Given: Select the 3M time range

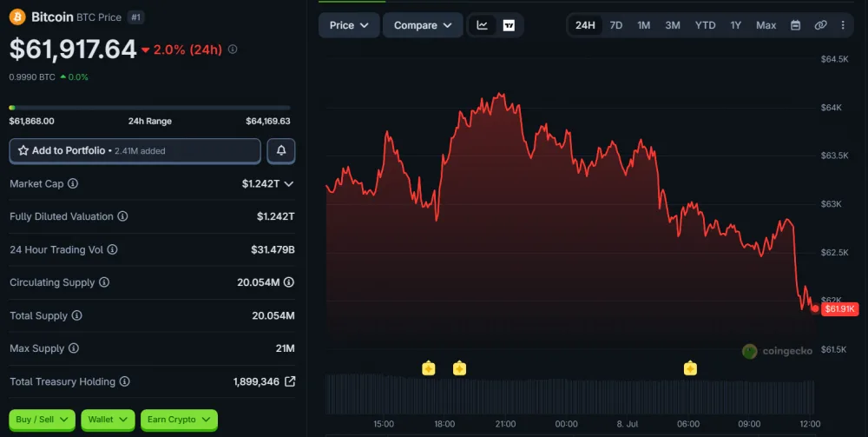Looking at the screenshot, I should point(673,25).
